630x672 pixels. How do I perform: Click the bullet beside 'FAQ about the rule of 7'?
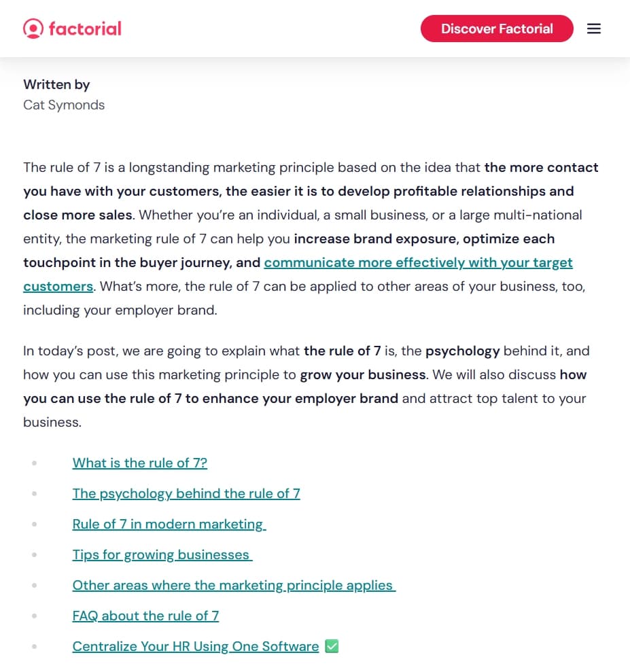click(x=34, y=615)
